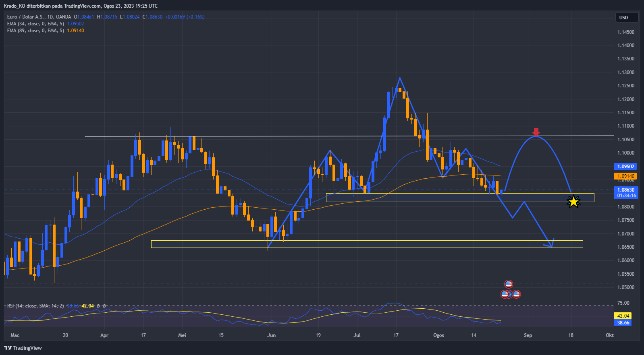Click the blue 38.66 RSI scale tag

pos(623,323)
